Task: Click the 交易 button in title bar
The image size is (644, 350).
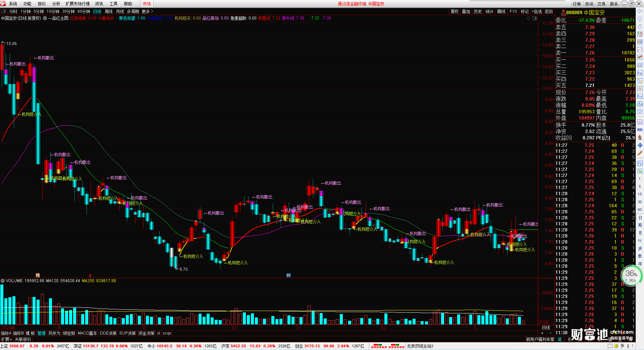Action: pos(602,4)
